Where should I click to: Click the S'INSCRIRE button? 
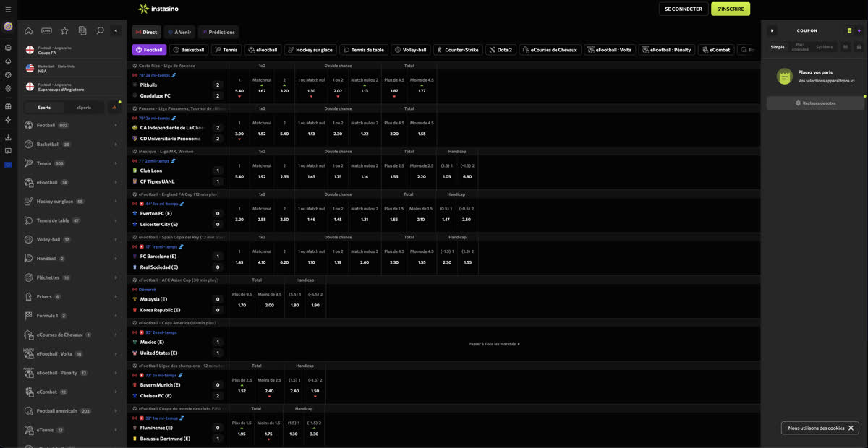731,9
